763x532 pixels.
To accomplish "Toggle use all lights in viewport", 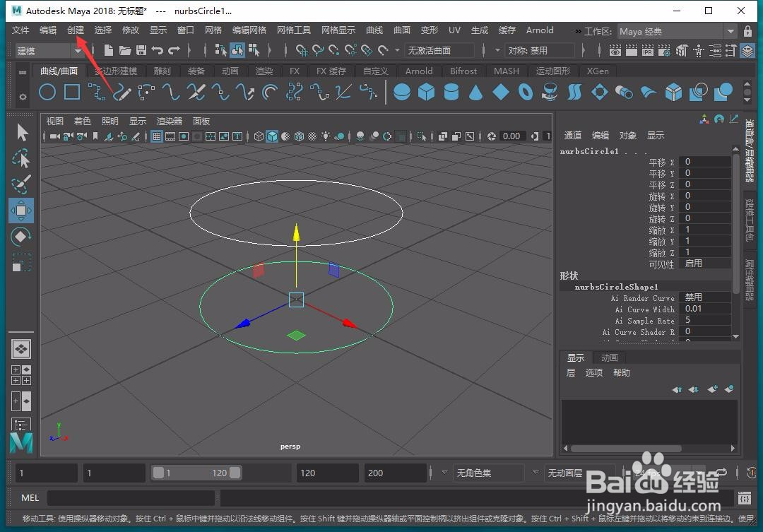I will tap(326, 136).
